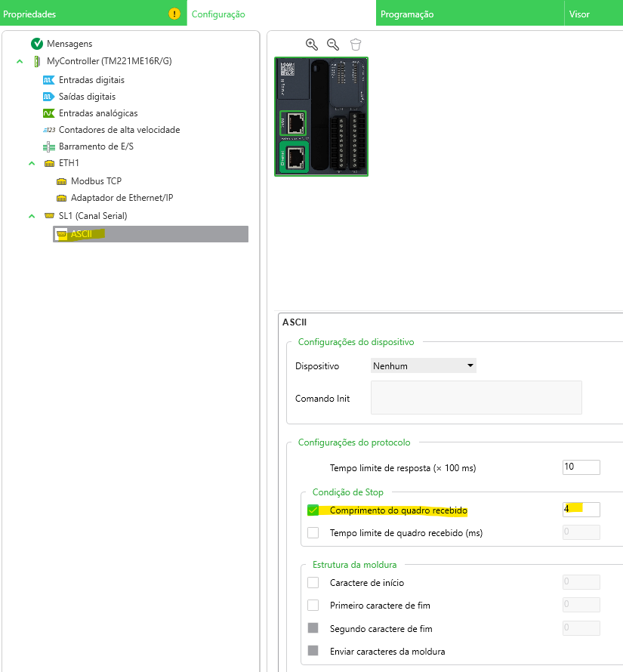Enable Tempo limite de quadro recebido checkbox

point(313,533)
